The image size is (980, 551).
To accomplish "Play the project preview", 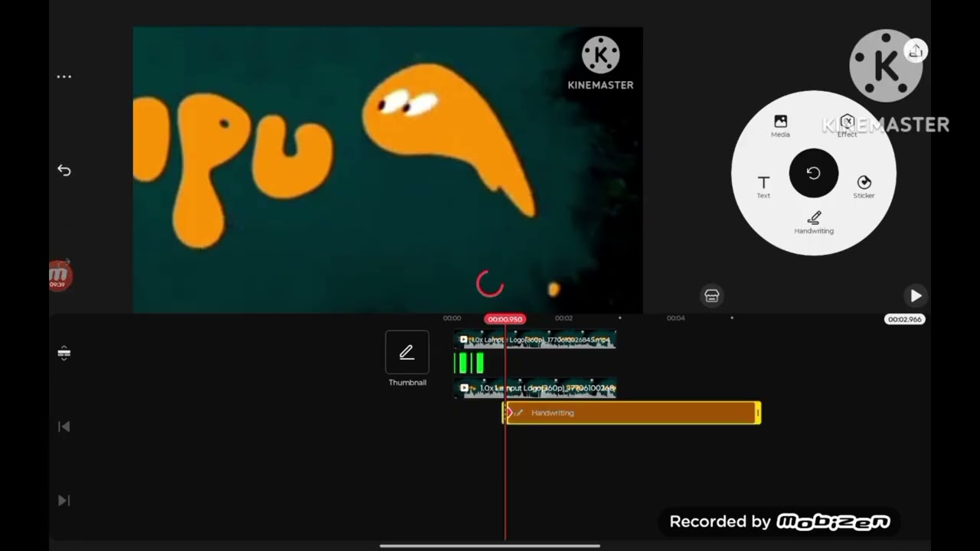I will point(916,295).
